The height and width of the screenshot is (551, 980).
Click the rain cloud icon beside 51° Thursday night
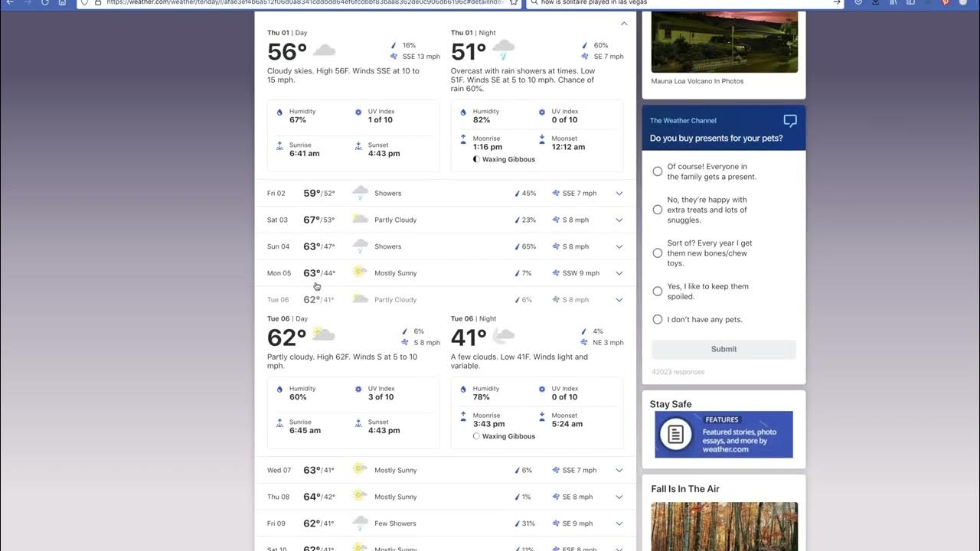503,51
